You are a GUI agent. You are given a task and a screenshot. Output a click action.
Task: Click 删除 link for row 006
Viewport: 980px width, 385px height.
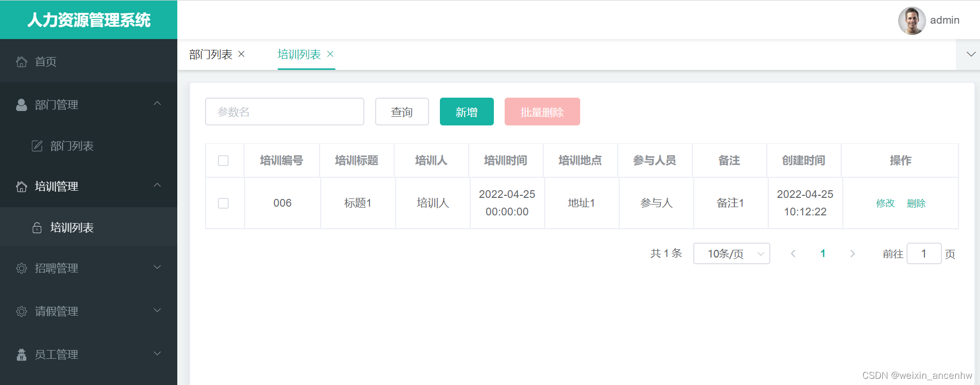click(x=916, y=204)
